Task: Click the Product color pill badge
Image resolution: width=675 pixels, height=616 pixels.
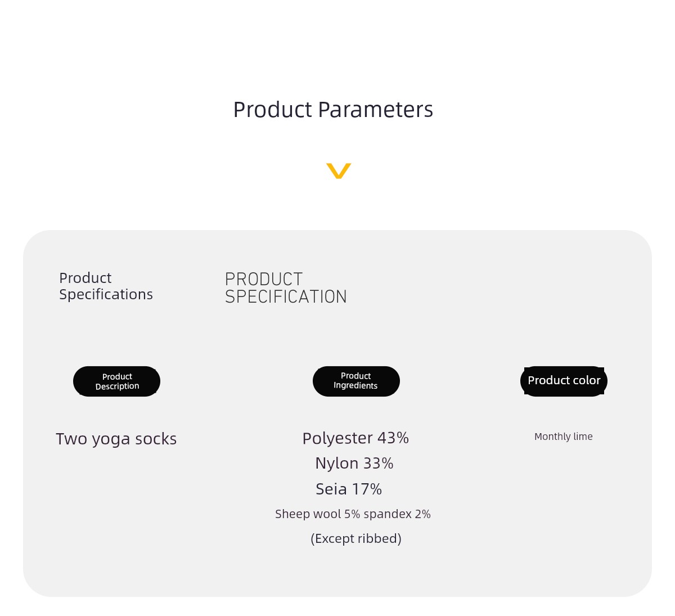Action: (564, 381)
